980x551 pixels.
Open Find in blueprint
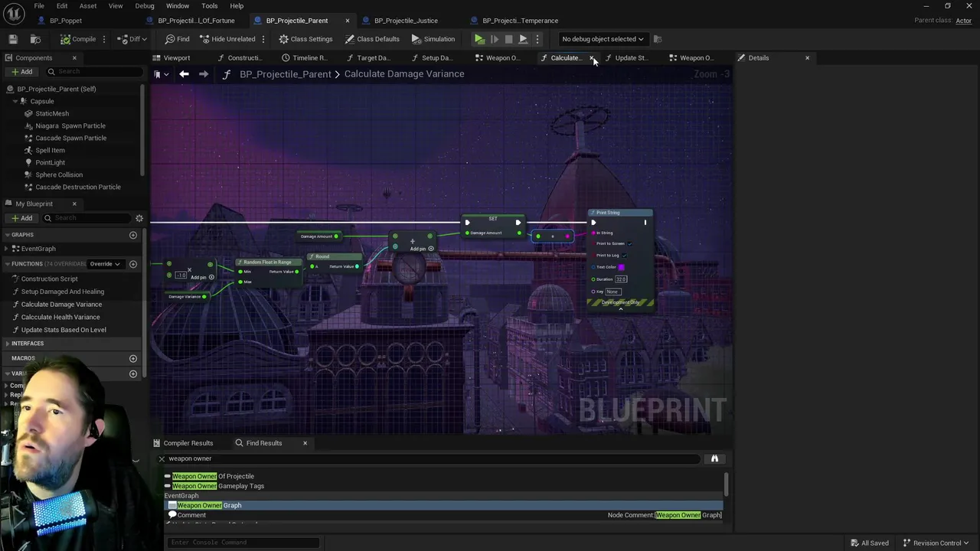(177, 39)
